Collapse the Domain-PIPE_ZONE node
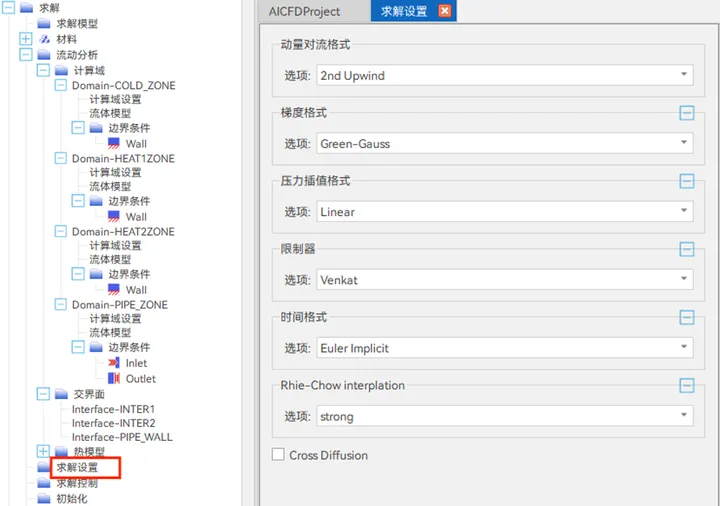The height and width of the screenshot is (506, 720). tap(61, 304)
